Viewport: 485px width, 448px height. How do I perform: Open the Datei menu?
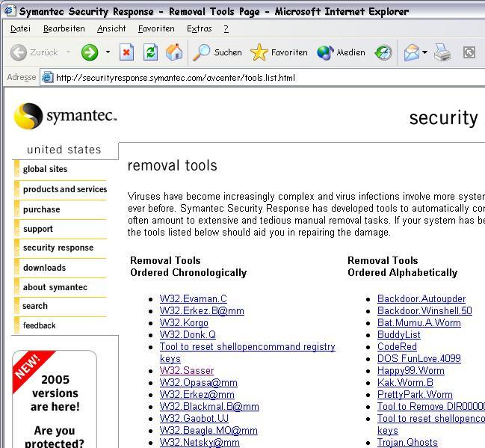pos(20,28)
